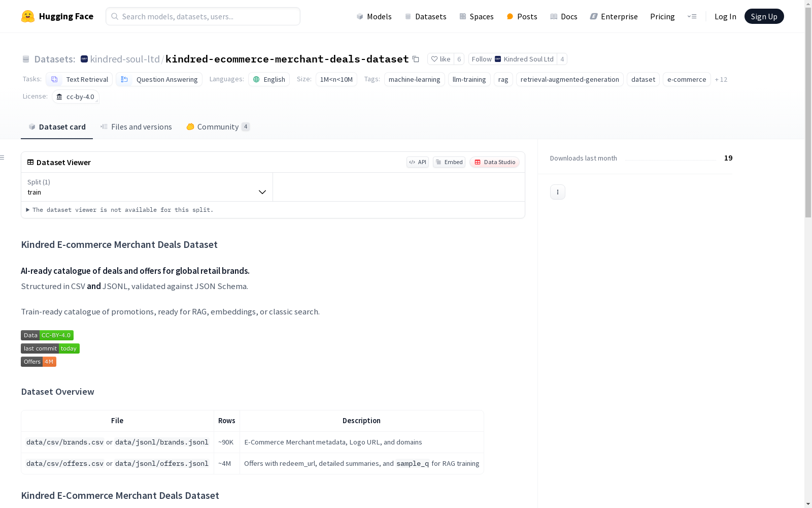Copy dataset name with the copy icon

[416, 59]
